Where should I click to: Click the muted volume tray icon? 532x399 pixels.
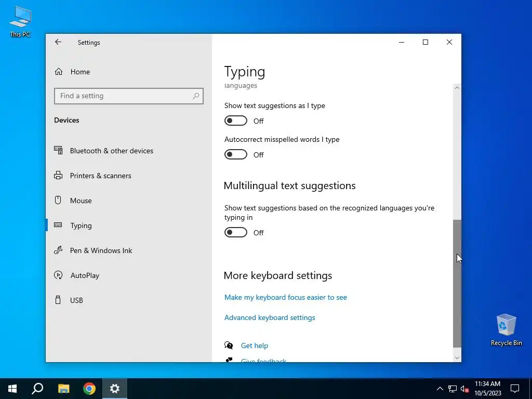[464, 389]
